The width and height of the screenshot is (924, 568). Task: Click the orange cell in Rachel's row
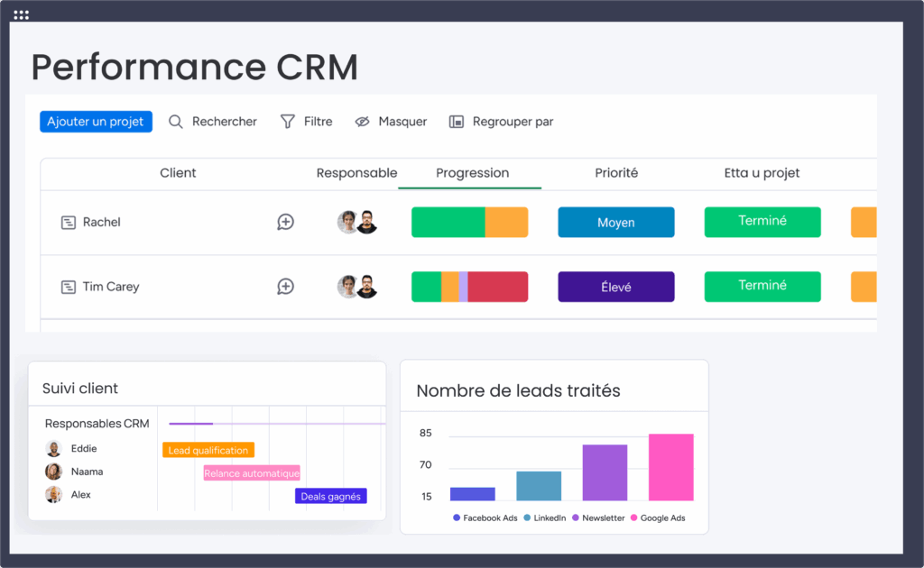[x=864, y=222]
